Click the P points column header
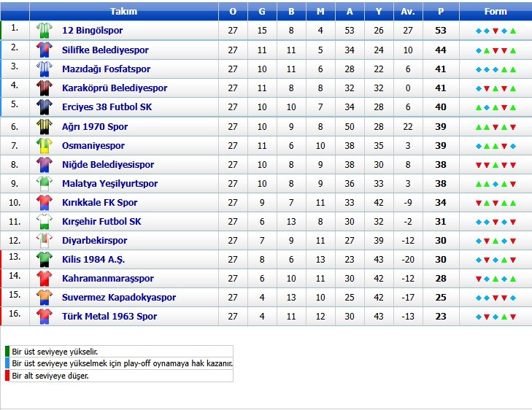 tap(440, 12)
